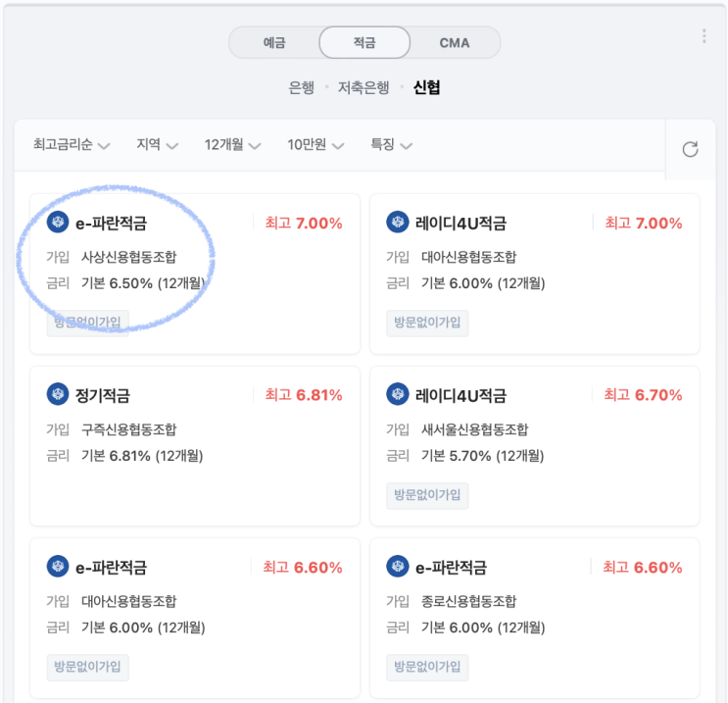Open e-파란적금 title from 사상신용협동조합
Image resolution: width=728 pixels, height=703 pixels.
click(111, 224)
